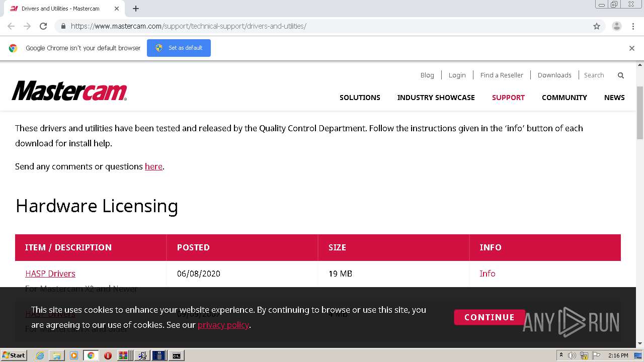This screenshot has width=644, height=362.
Task: Open the Blog link
Action: [427, 75]
